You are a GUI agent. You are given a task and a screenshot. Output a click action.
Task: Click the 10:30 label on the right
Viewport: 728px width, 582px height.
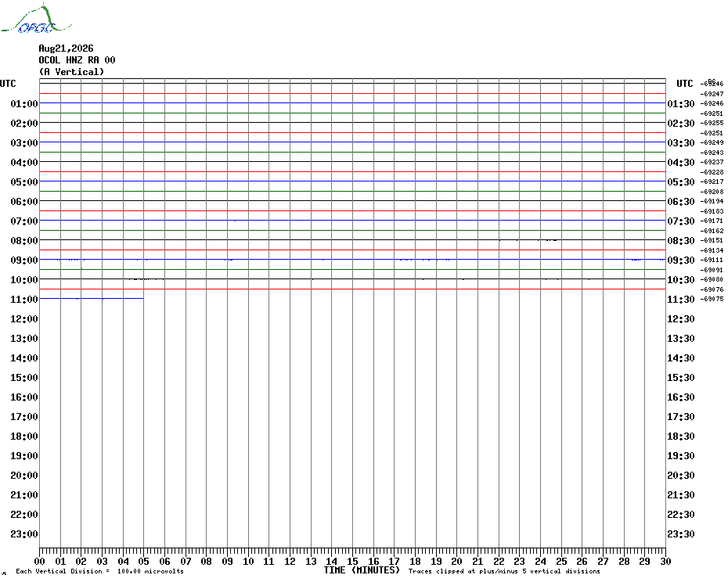pos(681,280)
